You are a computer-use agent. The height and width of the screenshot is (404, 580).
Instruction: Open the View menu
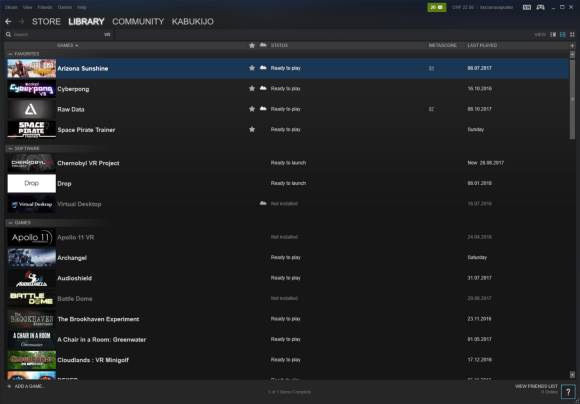click(x=27, y=7)
